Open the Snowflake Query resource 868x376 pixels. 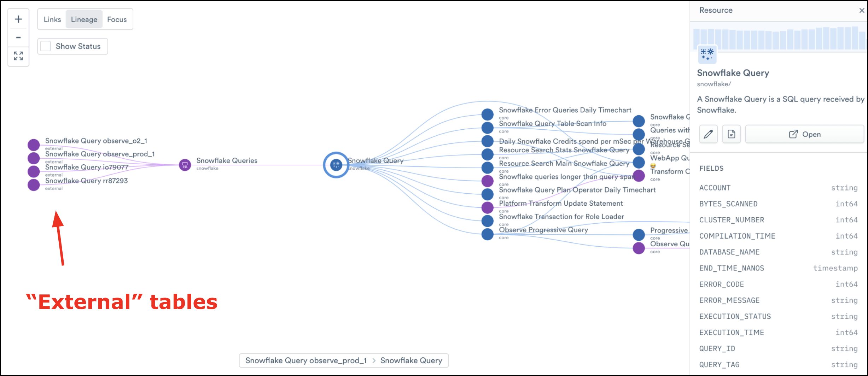804,134
